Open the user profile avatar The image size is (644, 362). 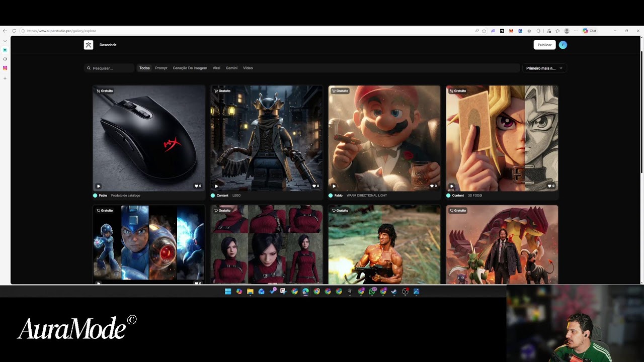(562, 45)
